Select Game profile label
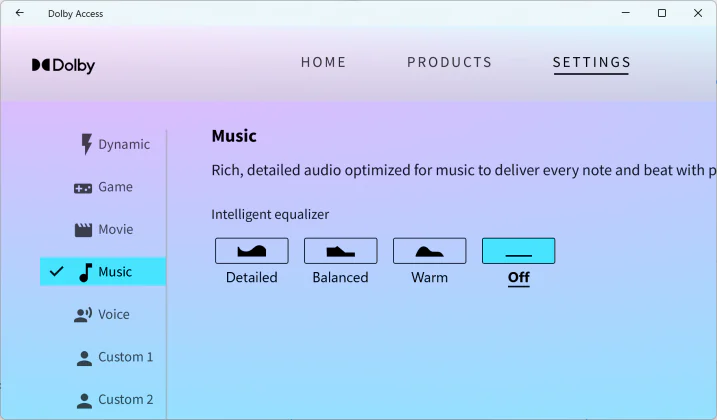Image resolution: width=717 pixels, height=420 pixels. [x=115, y=187]
